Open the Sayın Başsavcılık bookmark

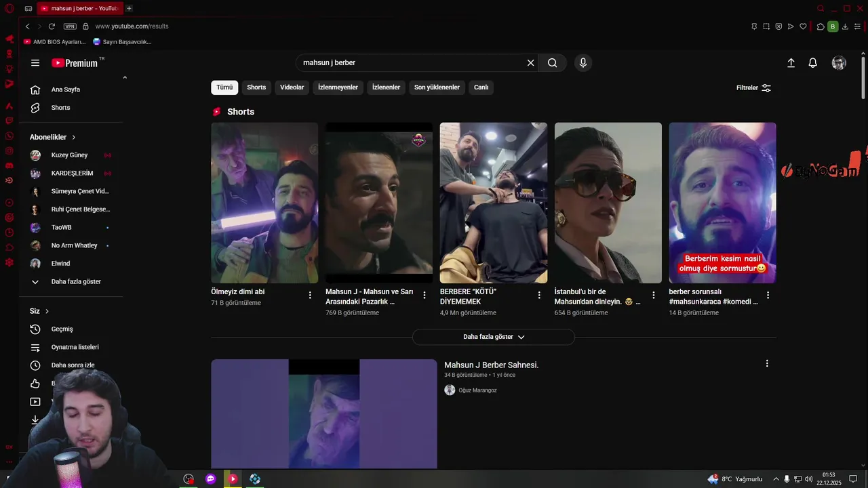click(122, 42)
